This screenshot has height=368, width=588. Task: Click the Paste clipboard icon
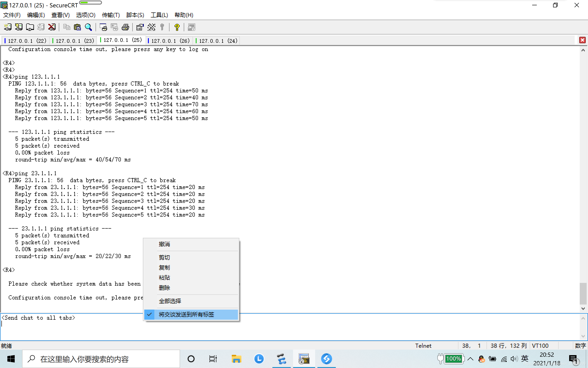click(77, 27)
